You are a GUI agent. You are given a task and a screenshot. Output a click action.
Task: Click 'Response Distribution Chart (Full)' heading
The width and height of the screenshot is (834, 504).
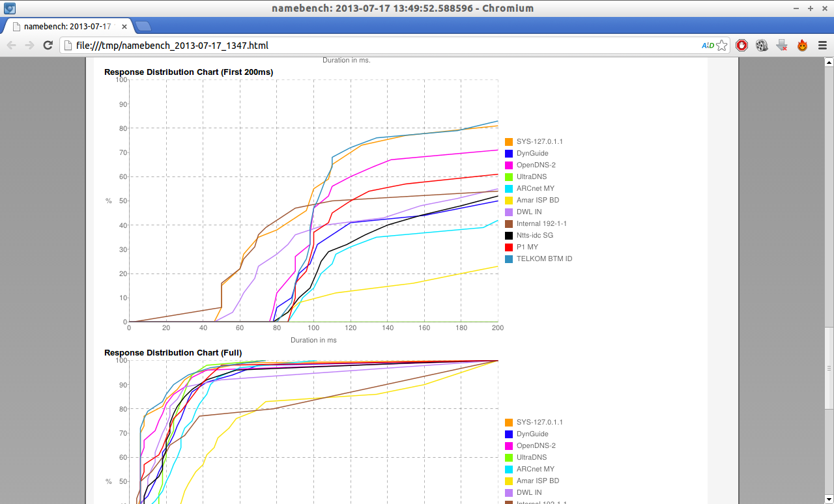[173, 352]
